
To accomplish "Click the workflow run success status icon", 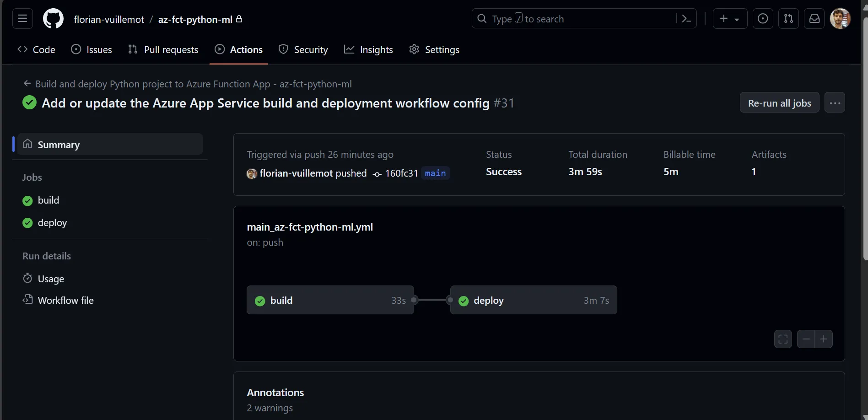I will tap(30, 102).
